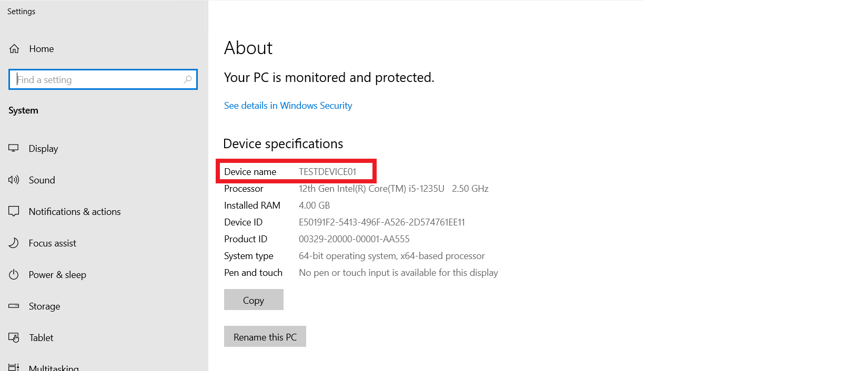Click Rename this PC

[265, 336]
